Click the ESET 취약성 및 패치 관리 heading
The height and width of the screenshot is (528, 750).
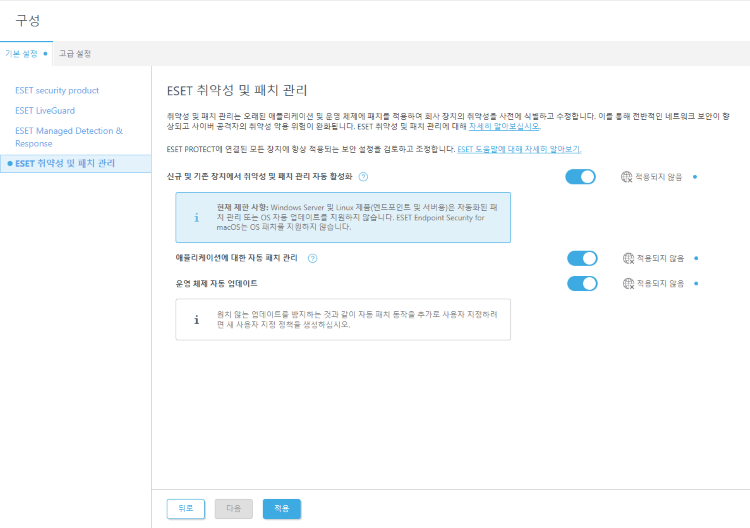237,90
